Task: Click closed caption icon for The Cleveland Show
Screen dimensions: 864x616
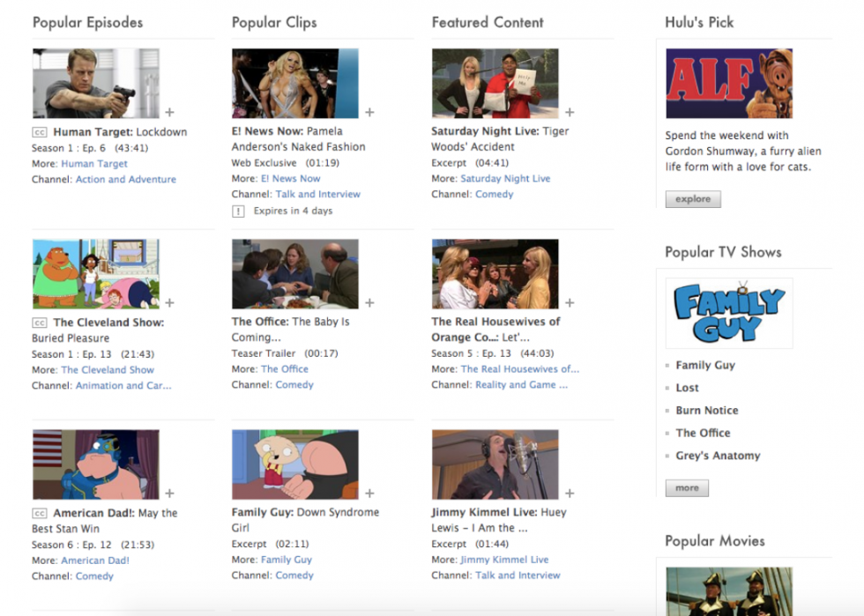Action: coord(39,323)
